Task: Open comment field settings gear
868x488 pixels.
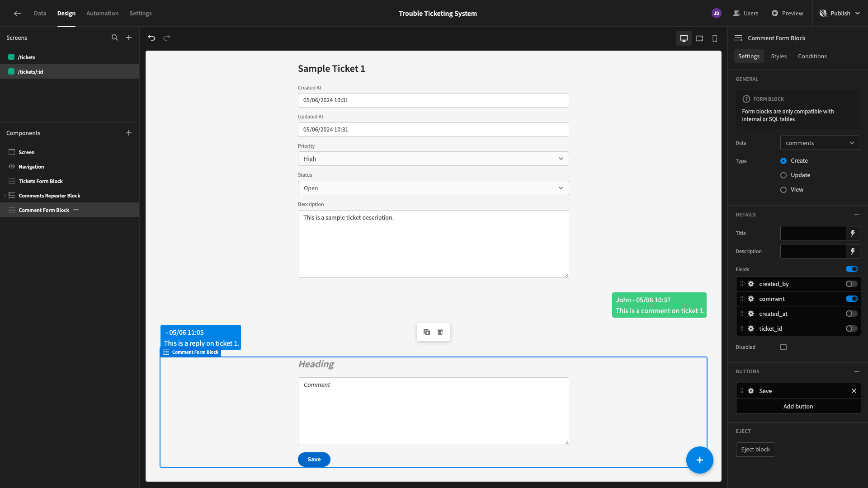Action: click(751, 299)
